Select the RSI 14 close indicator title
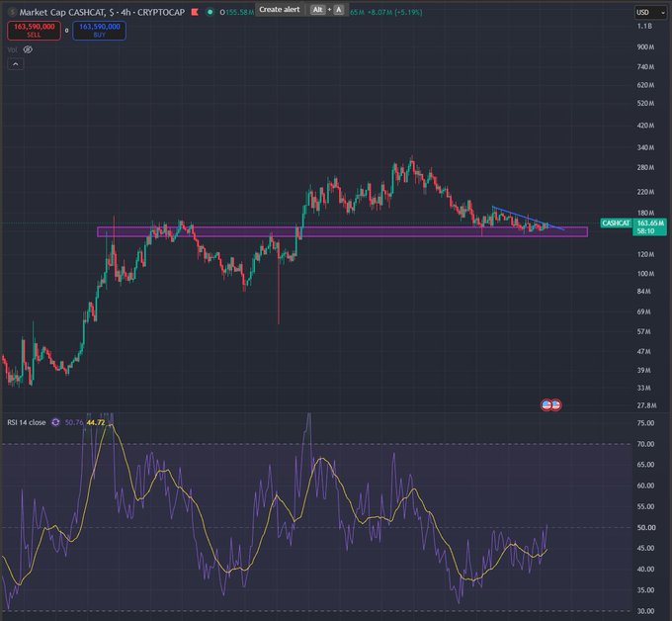This screenshot has height=621, width=672. [x=26, y=422]
